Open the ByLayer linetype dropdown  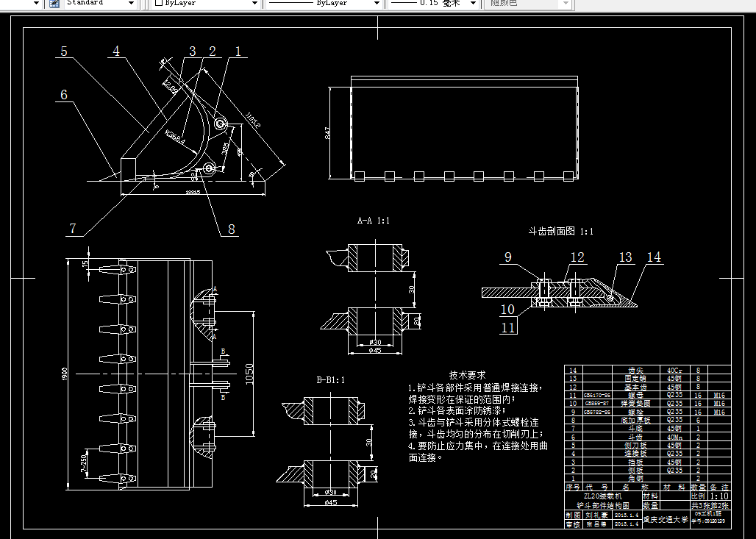[377, 3]
